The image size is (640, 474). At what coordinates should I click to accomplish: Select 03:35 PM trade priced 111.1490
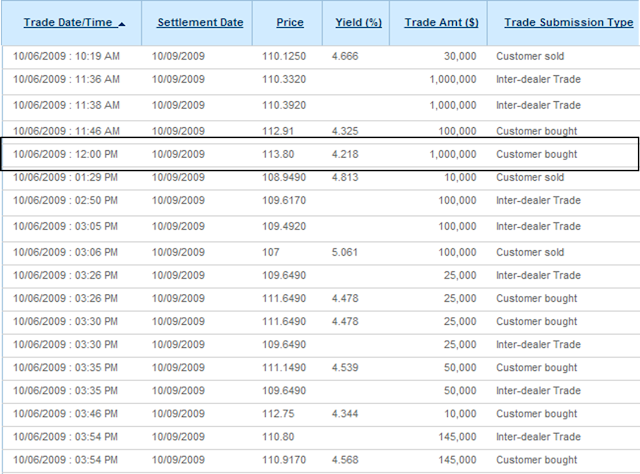pyautogui.click(x=320, y=368)
